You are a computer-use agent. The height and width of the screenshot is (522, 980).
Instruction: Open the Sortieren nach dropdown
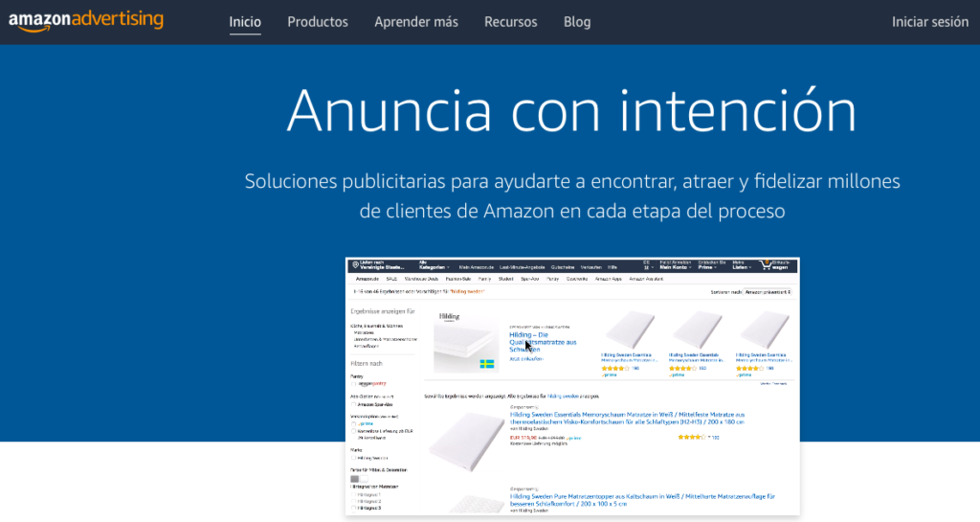click(x=768, y=290)
